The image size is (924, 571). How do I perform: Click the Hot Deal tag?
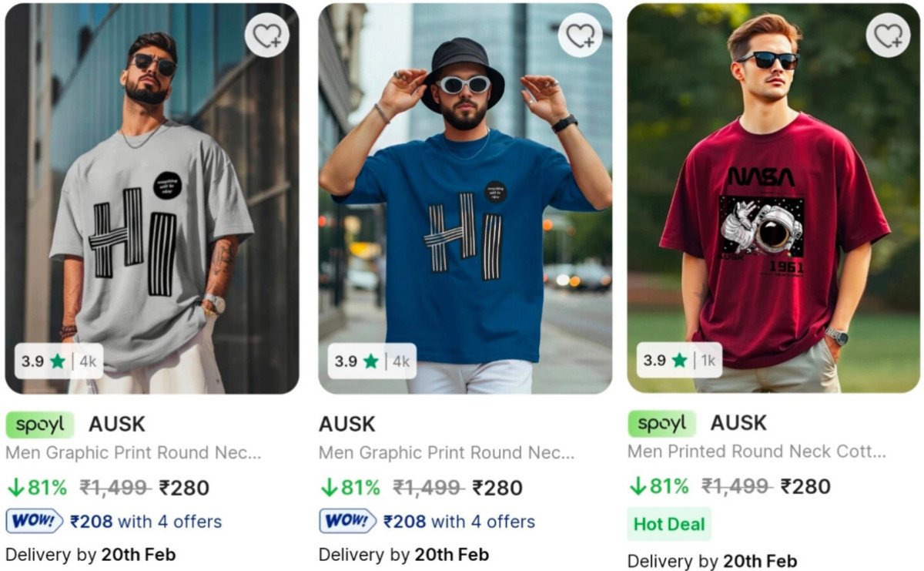click(669, 525)
